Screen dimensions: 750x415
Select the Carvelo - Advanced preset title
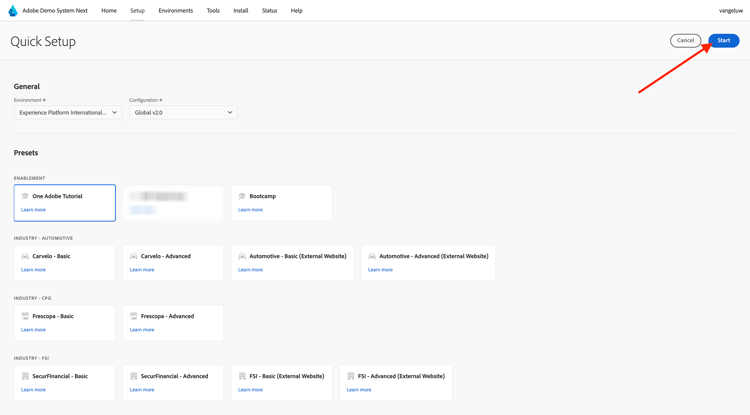(x=166, y=256)
